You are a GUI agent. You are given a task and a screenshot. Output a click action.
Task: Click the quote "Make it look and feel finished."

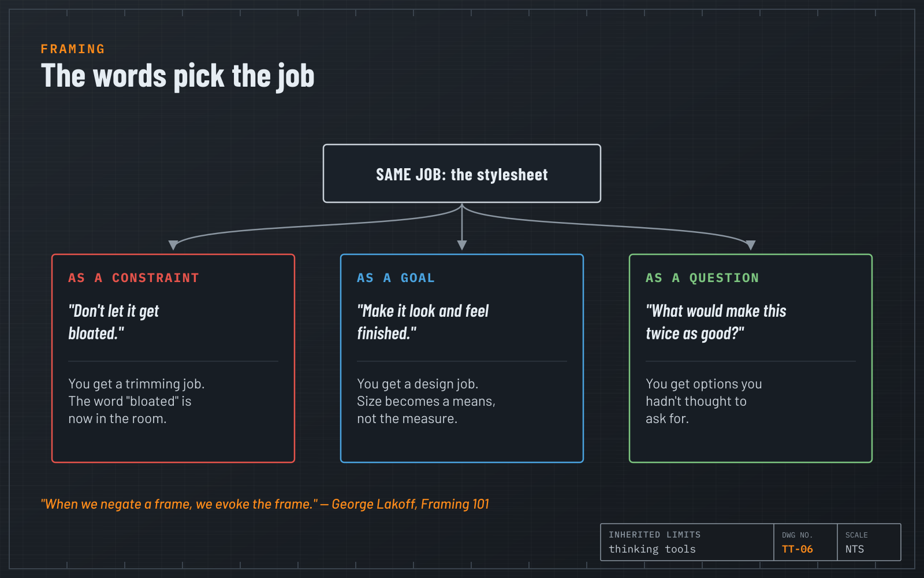tap(423, 322)
